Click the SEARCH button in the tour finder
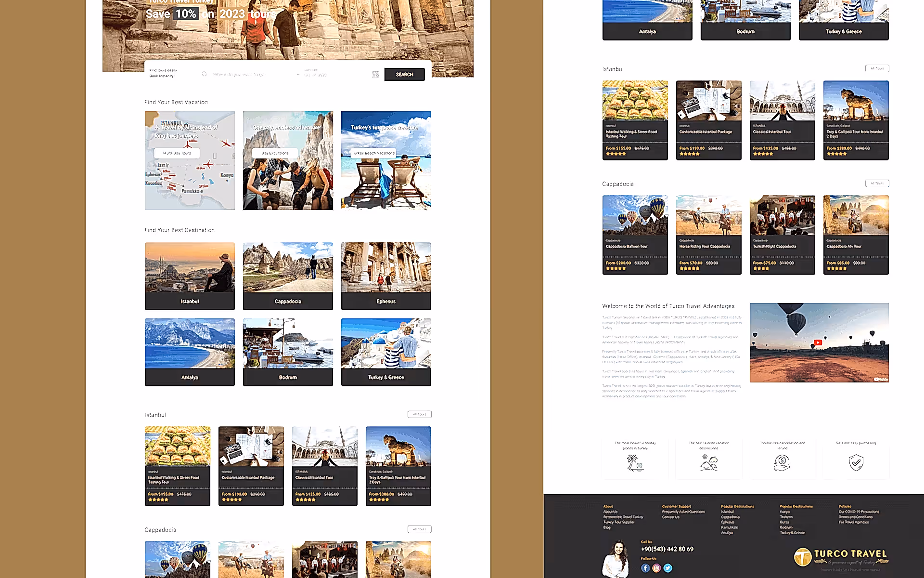 tap(404, 74)
